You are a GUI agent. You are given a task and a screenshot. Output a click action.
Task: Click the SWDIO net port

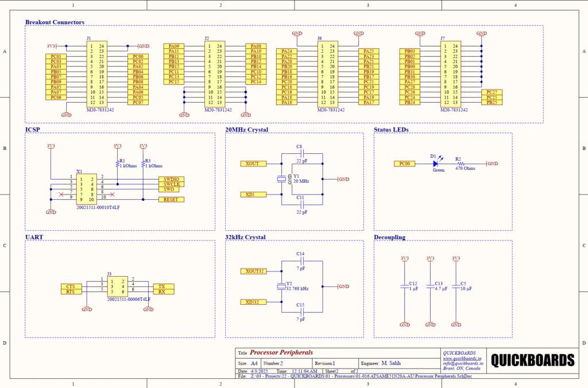tap(172, 180)
